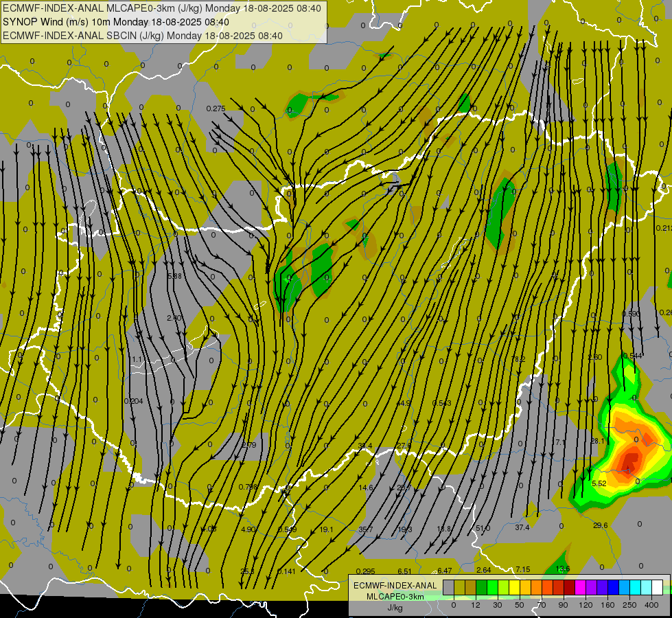Click the map value '0.543'

[x=441, y=403]
